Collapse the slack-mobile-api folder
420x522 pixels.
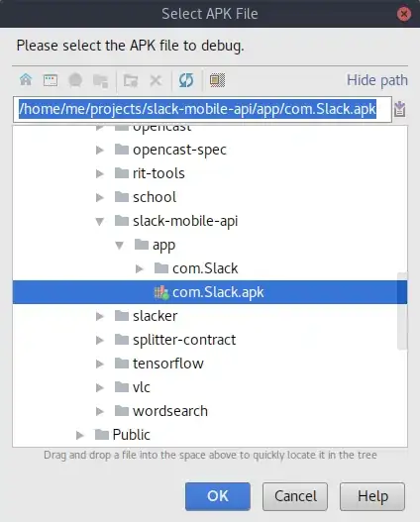(x=99, y=222)
